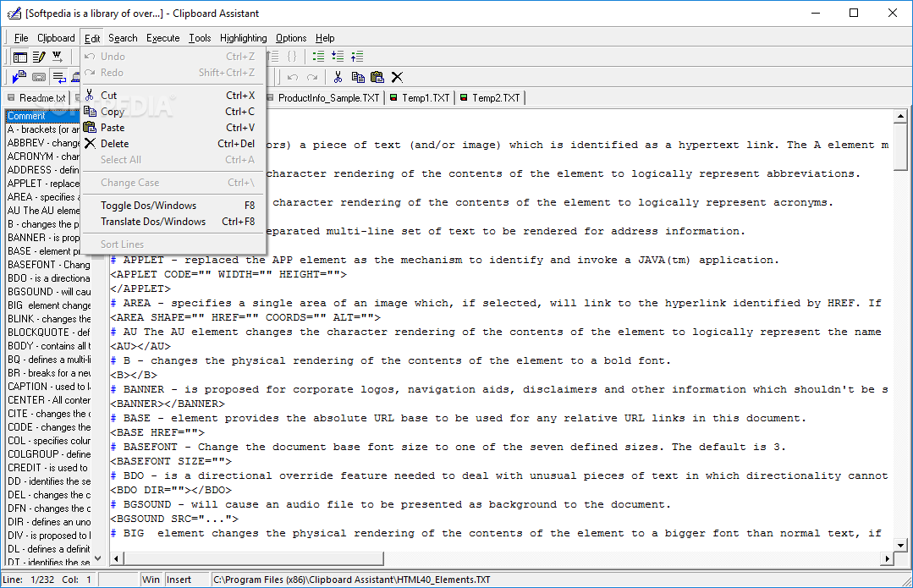Screen dimensions: 913x588
Task: Select the 'ADDRESS' list entry
Action: tap(43, 170)
